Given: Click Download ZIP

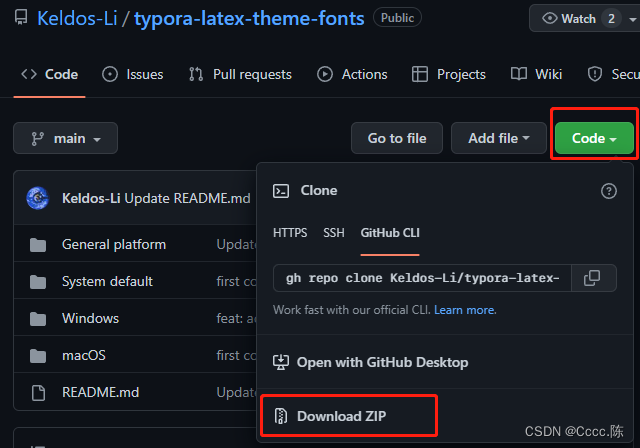Looking at the screenshot, I should (x=341, y=416).
